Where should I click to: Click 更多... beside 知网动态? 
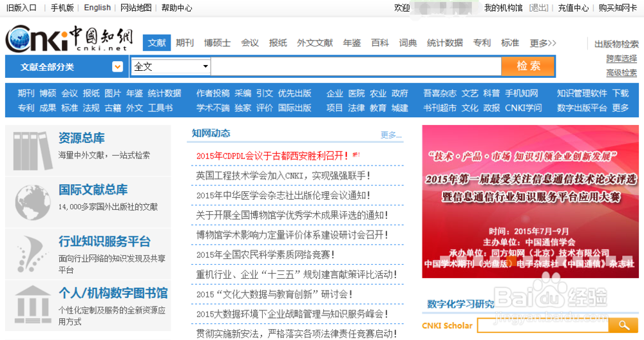click(x=391, y=135)
